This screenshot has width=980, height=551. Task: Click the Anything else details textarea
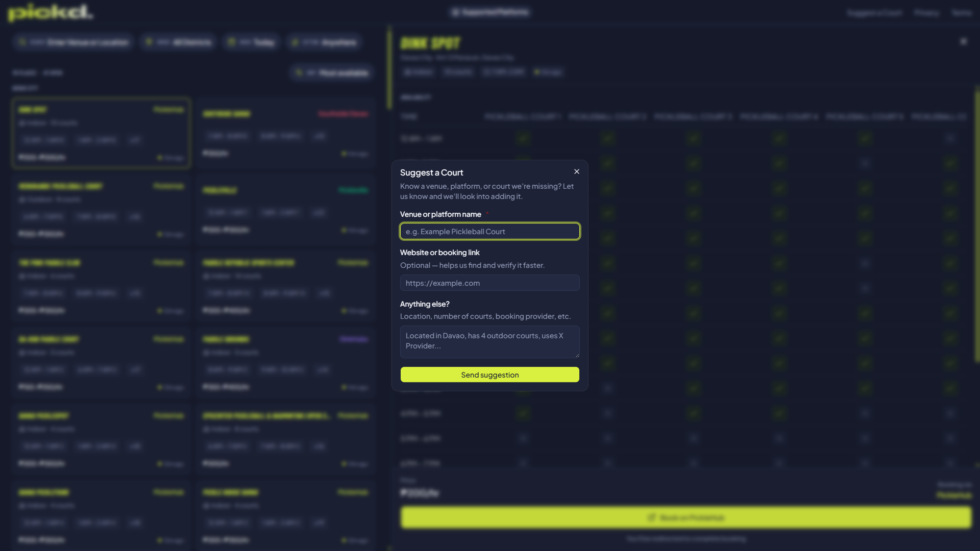coord(490,341)
